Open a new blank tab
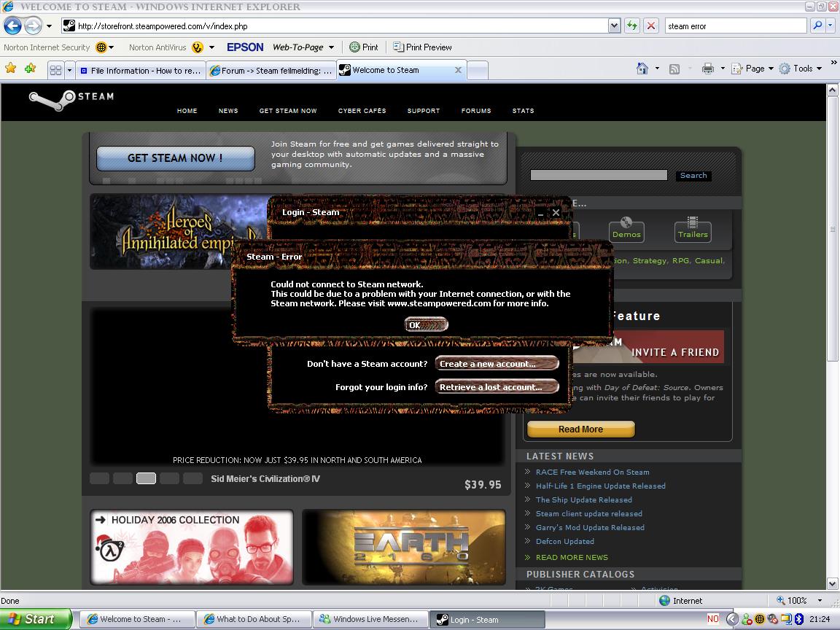This screenshot has height=630, width=840. pos(478,70)
